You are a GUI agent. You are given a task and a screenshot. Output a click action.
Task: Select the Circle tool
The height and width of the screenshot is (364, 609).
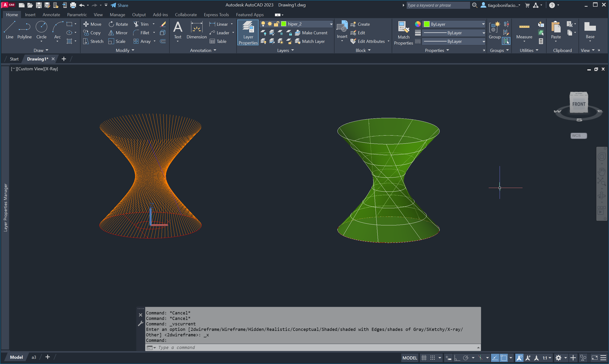[x=41, y=30]
